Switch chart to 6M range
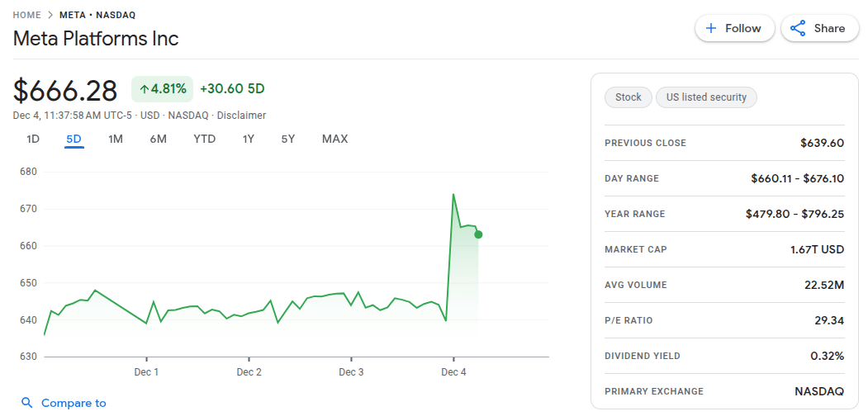 click(158, 139)
